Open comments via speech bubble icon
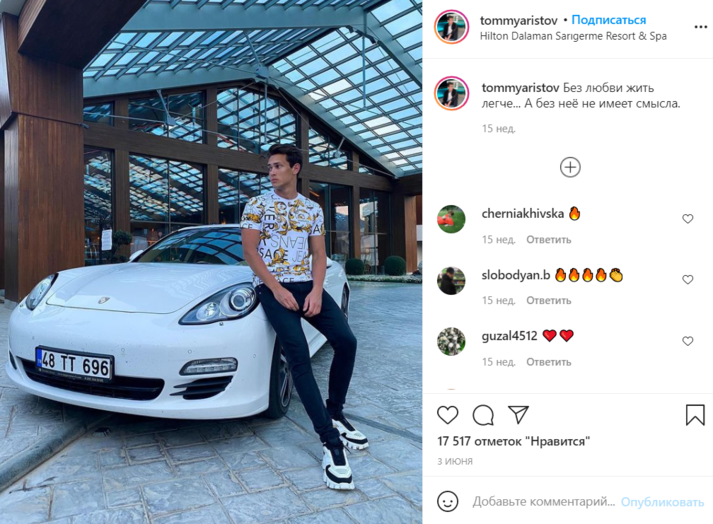 click(483, 415)
